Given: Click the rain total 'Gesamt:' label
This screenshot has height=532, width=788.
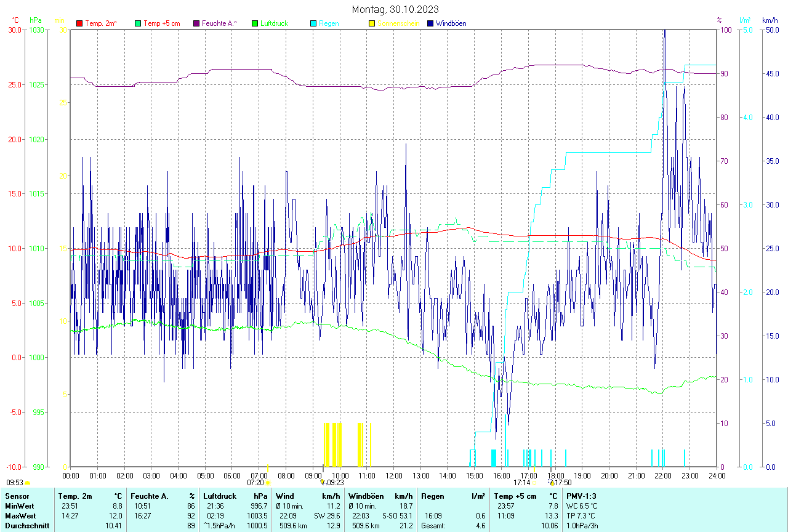Looking at the screenshot, I should [x=433, y=525].
